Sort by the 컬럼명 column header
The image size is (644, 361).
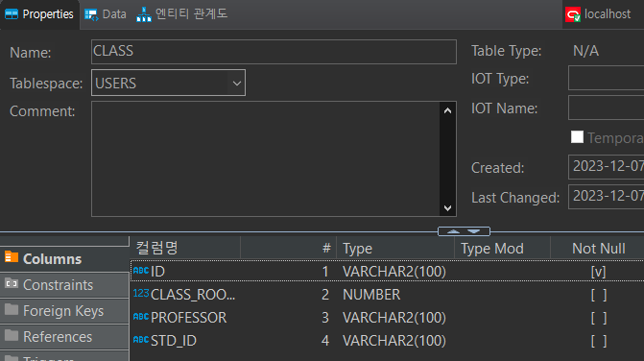(185, 248)
